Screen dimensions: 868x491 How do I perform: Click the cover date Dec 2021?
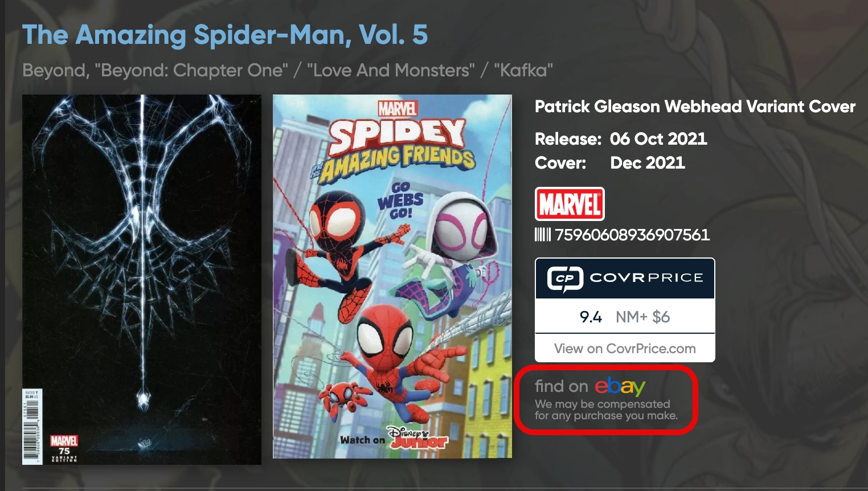click(648, 163)
